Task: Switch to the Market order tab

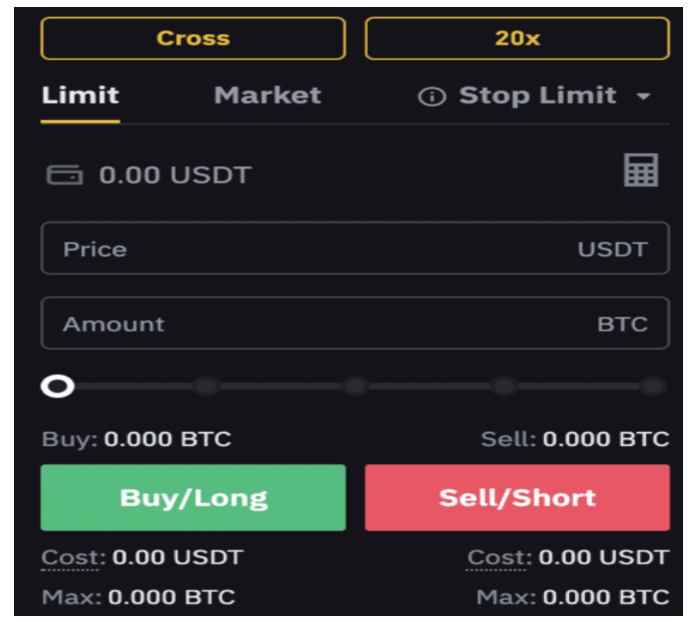Action: point(268,95)
